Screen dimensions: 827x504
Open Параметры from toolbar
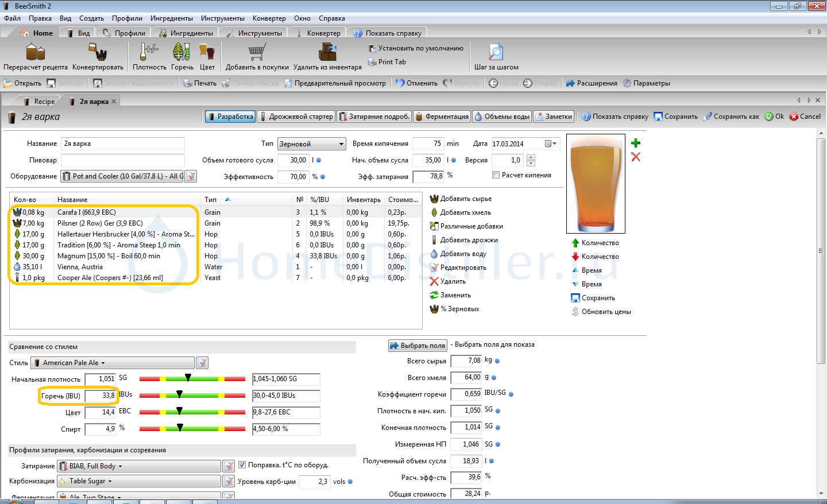point(647,83)
